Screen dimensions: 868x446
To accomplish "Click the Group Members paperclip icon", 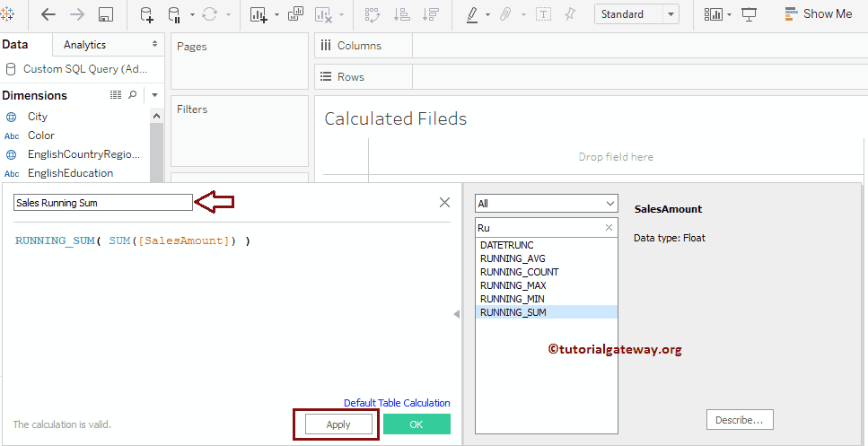I will tap(504, 15).
